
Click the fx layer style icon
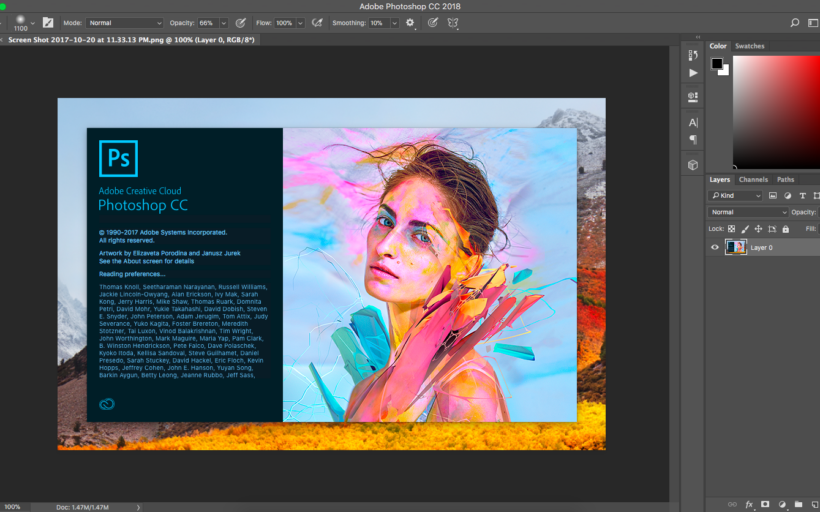[748, 504]
